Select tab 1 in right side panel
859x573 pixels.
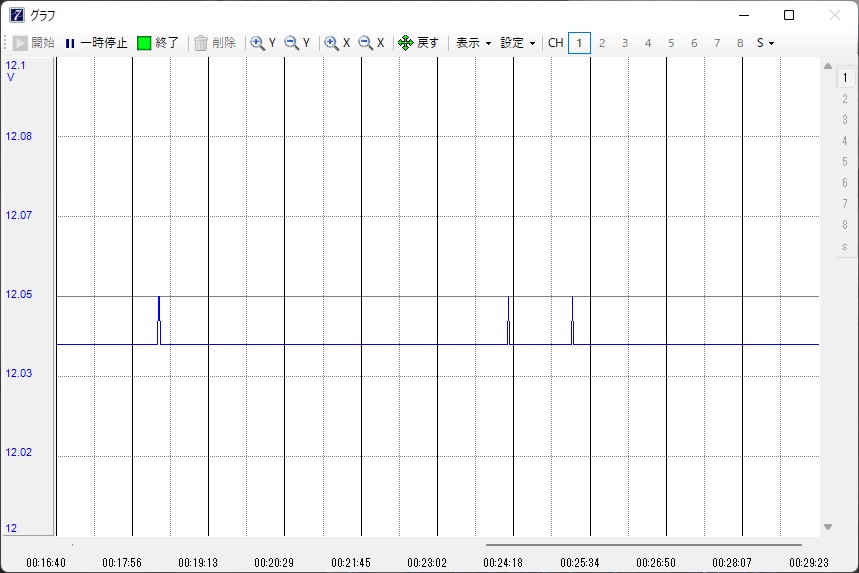845,78
